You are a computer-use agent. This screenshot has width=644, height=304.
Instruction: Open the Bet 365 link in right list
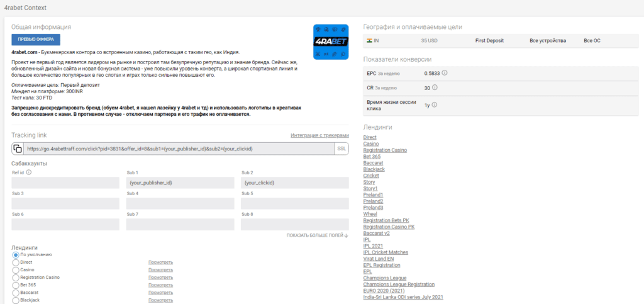tap(372, 157)
